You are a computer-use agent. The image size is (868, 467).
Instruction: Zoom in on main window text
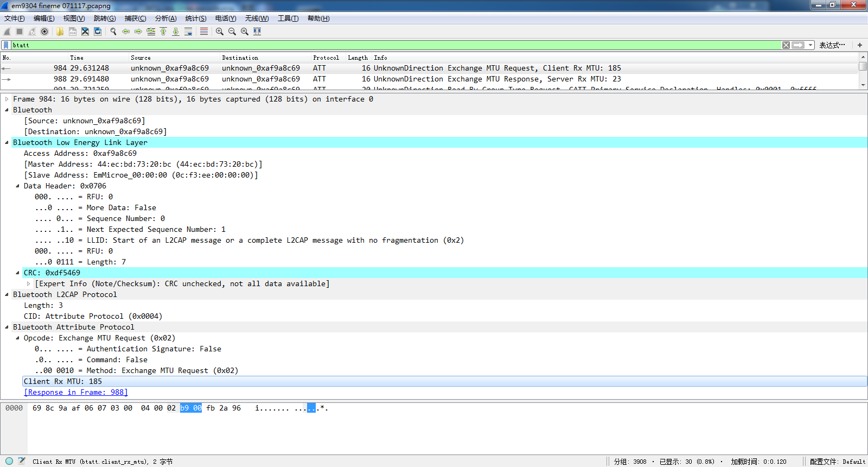(220, 31)
